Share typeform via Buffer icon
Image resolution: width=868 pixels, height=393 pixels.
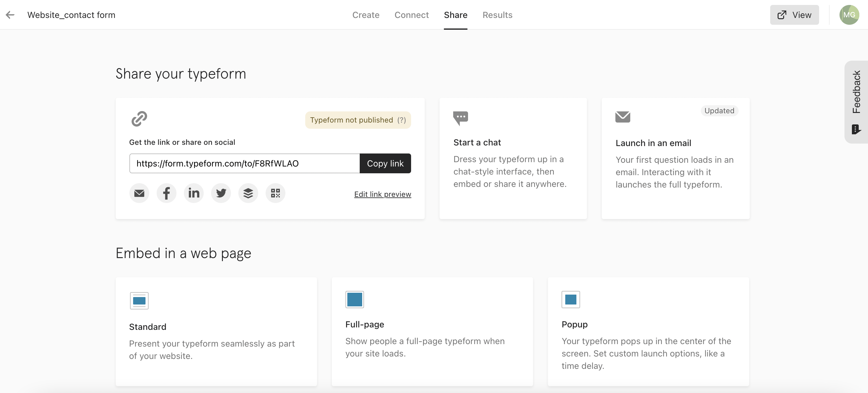point(248,193)
